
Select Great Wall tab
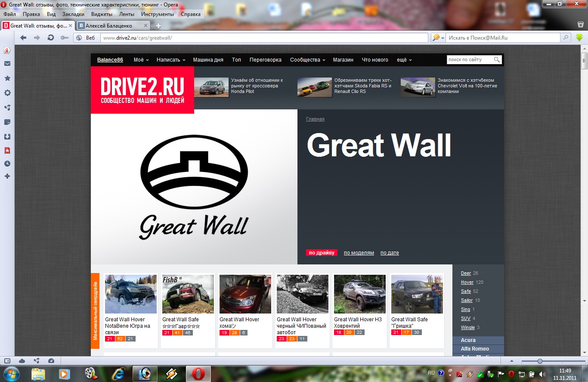coord(38,26)
